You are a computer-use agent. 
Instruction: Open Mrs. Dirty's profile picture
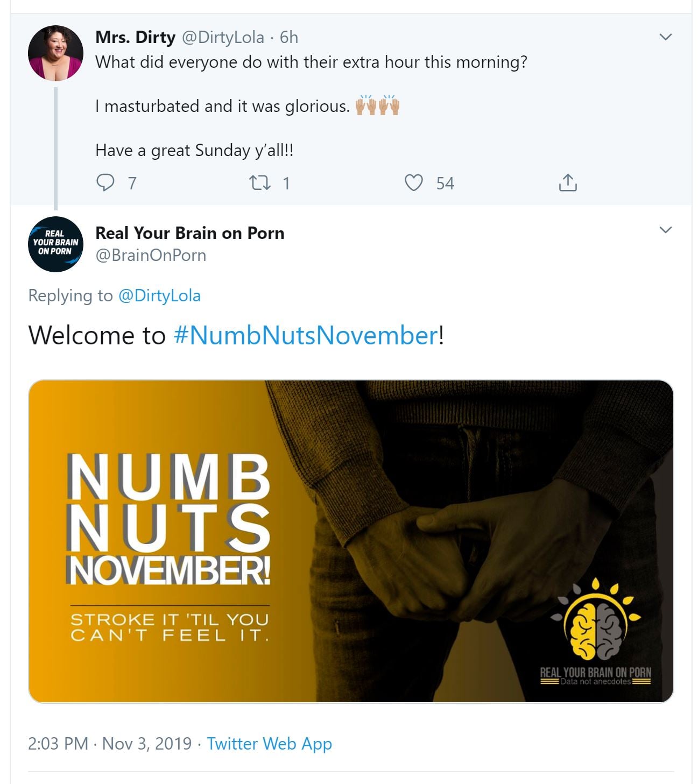pos(55,53)
